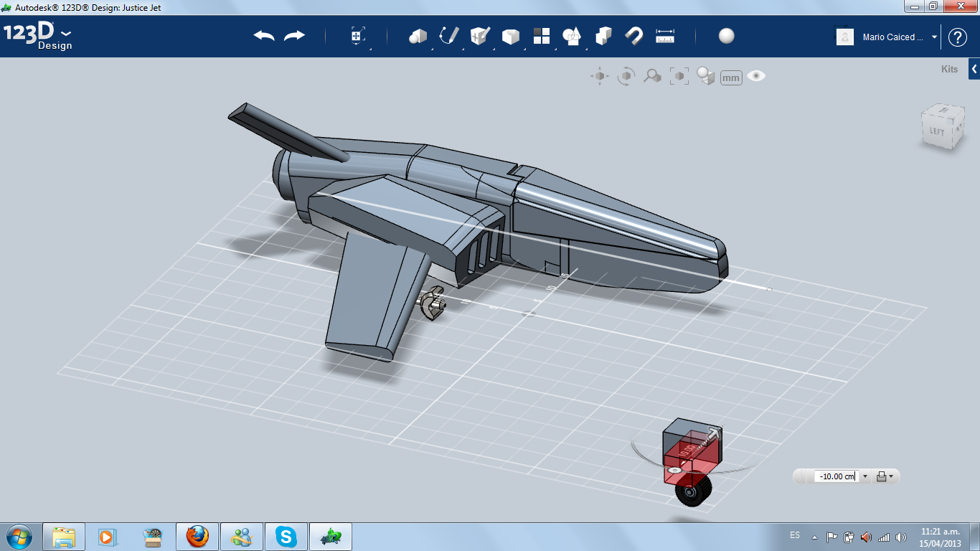Click the ES language indicator
980x551 pixels.
(x=795, y=535)
